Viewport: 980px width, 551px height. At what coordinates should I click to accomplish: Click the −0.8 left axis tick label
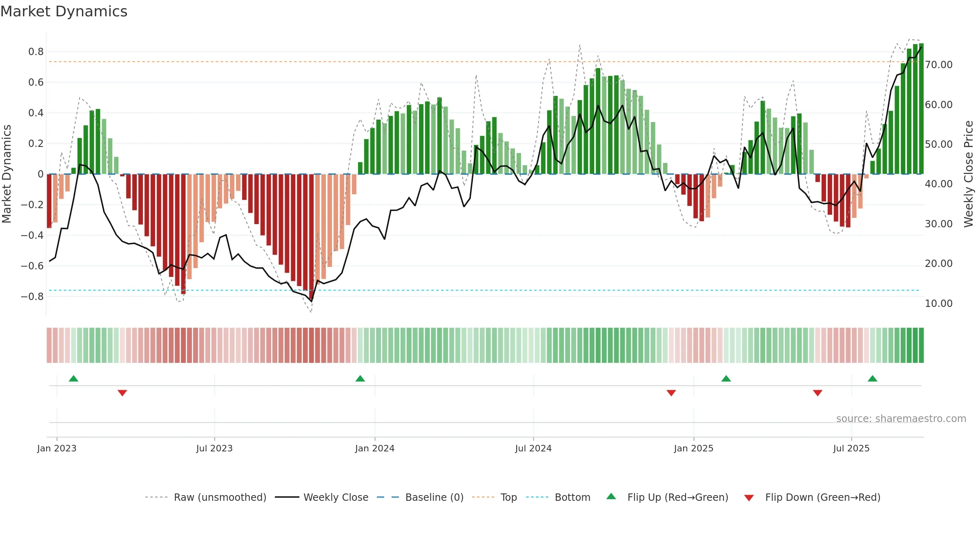[32, 297]
